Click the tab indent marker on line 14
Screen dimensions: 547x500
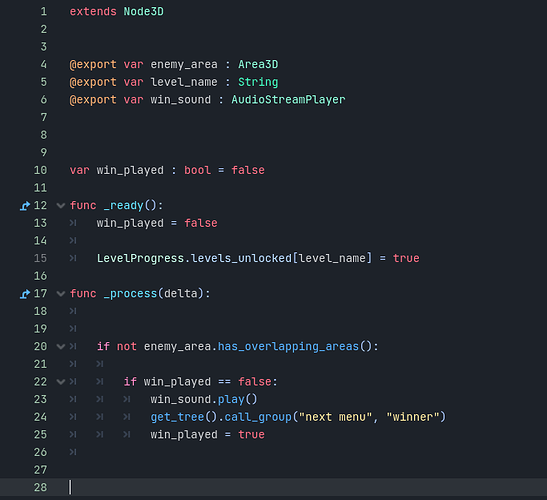73,241
